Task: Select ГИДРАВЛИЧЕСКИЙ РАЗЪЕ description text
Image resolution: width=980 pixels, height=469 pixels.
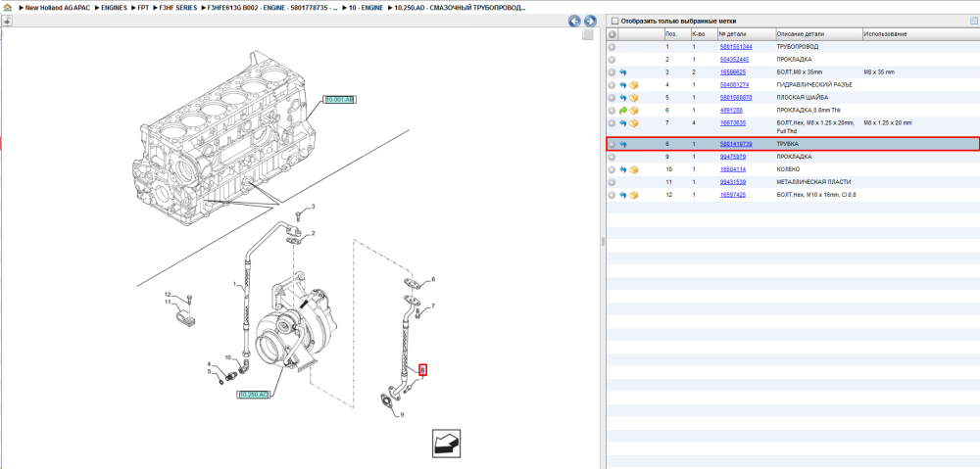Action: [813, 85]
